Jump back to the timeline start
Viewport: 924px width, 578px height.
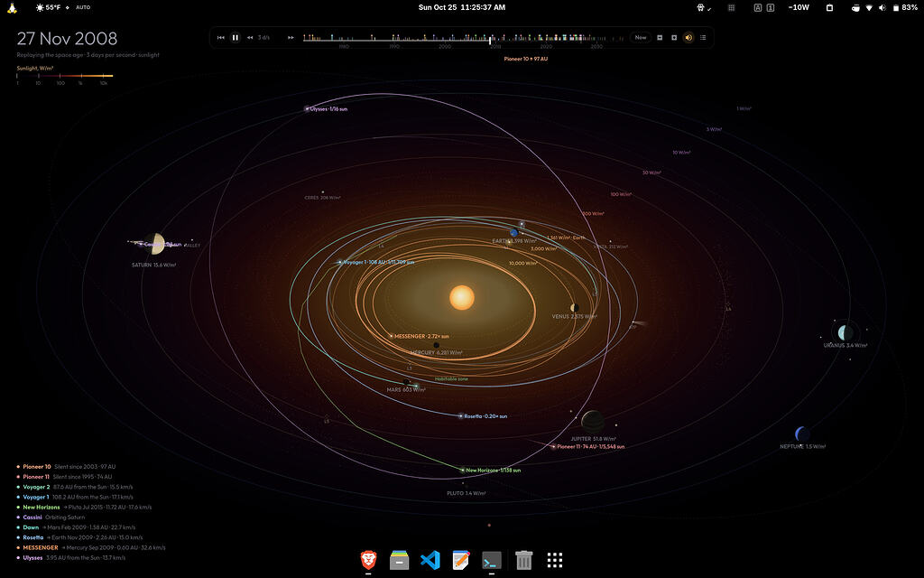[221, 37]
